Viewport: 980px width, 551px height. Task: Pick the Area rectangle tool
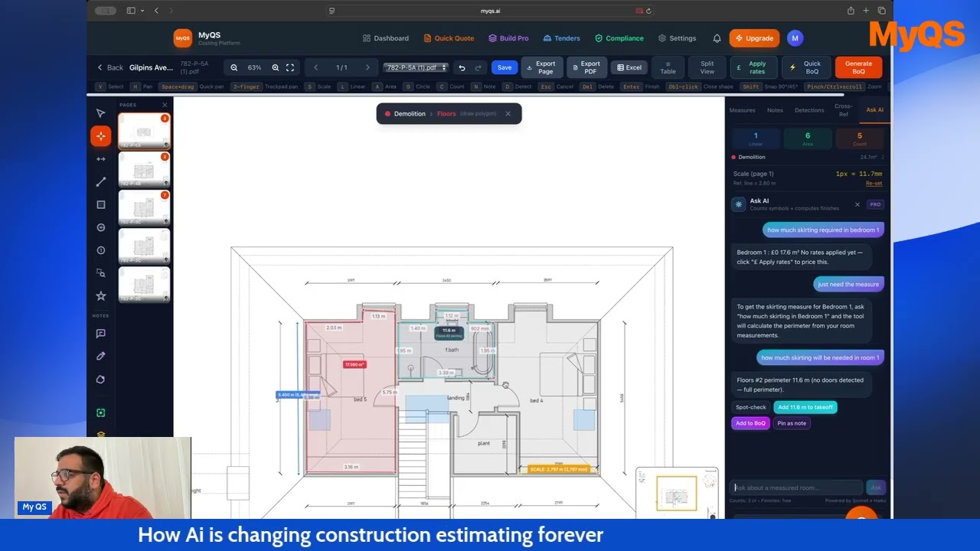[100, 205]
